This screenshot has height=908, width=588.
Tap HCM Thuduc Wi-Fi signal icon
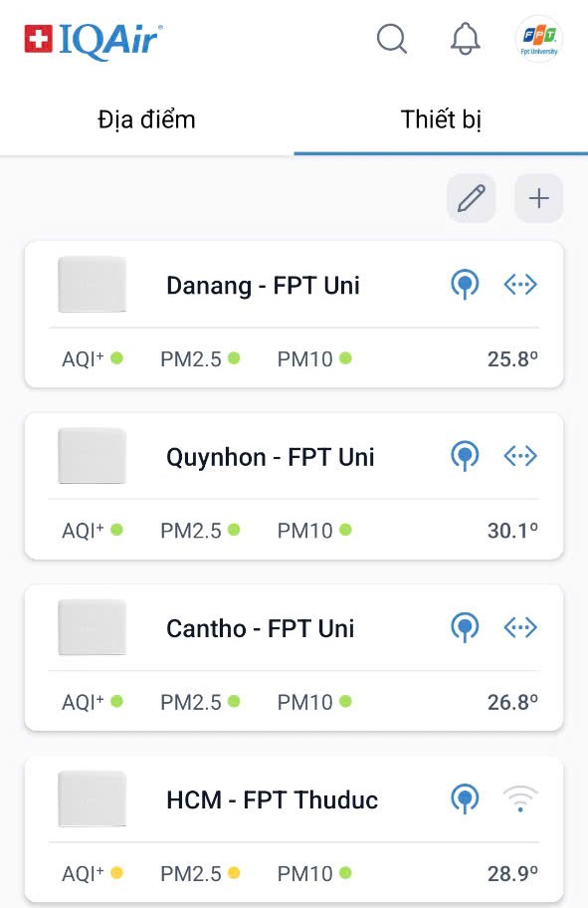click(520, 798)
